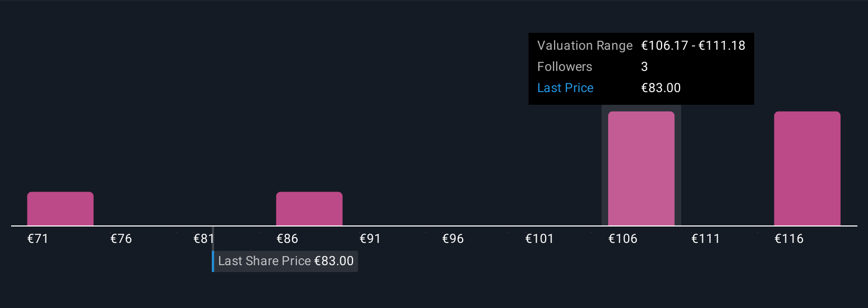
Task: Click the €76 axis label
Action: pyautogui.click(x=121, y=239)
